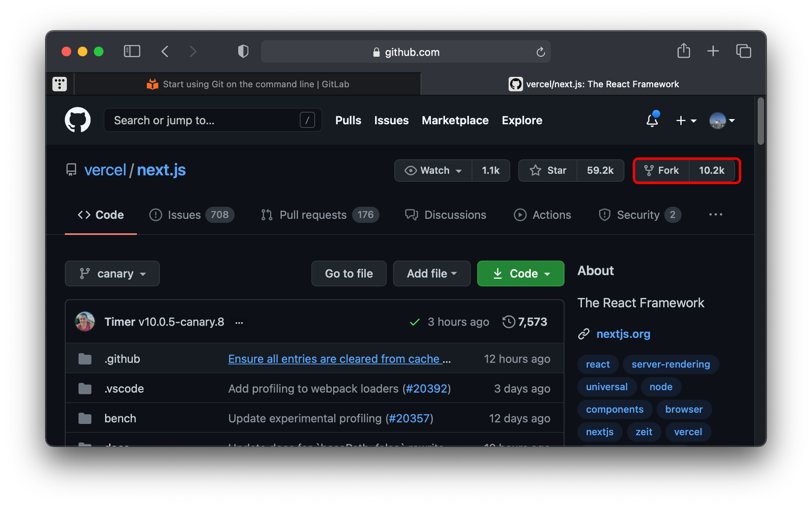Click Timer's avatar on latest commit
The image size is (812, 506).
[x=85, y=322]
